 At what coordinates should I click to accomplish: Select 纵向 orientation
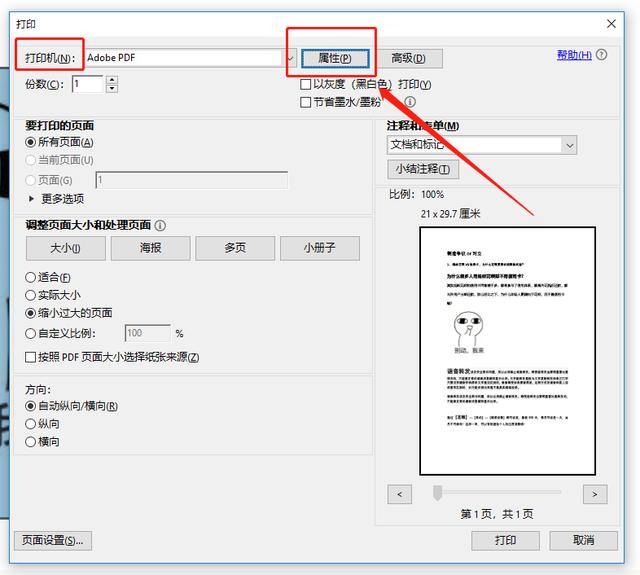(30, 424)
